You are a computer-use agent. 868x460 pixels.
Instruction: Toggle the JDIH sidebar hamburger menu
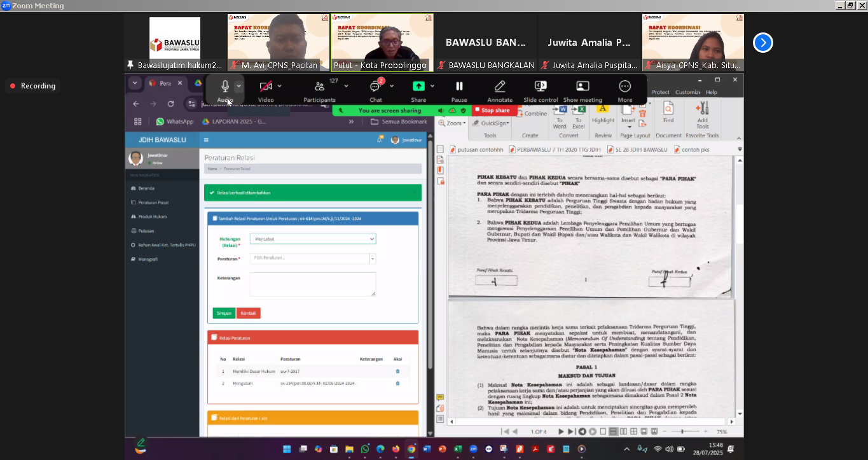point(206,140)
